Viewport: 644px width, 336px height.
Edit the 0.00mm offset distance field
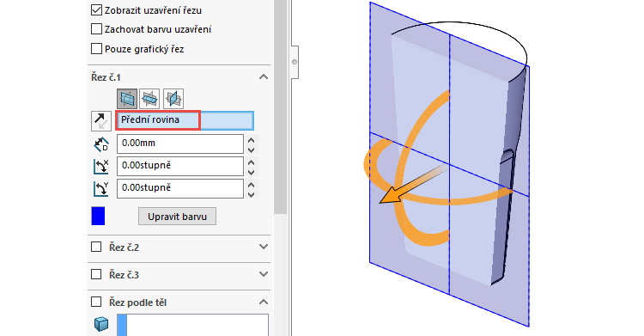[x=180, y=144]
